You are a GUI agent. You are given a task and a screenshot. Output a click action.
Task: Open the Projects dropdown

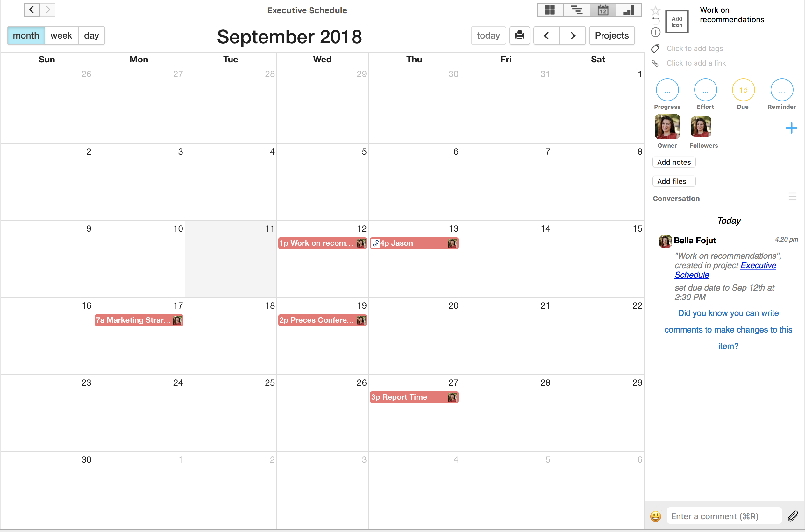pos(611,36)
